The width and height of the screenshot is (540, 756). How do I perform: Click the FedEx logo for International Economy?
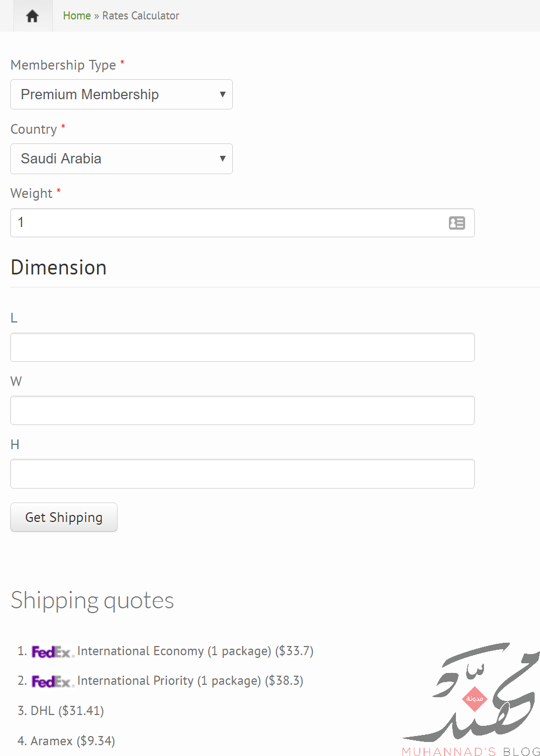pos(53,652)
